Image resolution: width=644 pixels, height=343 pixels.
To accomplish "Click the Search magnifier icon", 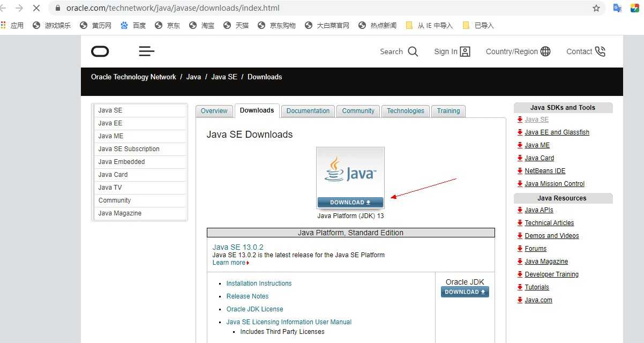I will (413, 51).
